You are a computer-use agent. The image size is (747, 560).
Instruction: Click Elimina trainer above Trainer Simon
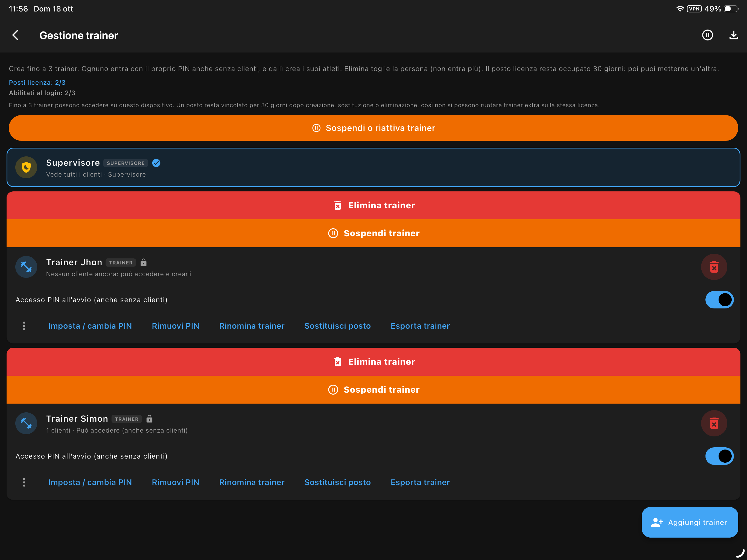(x=373, y=362)
